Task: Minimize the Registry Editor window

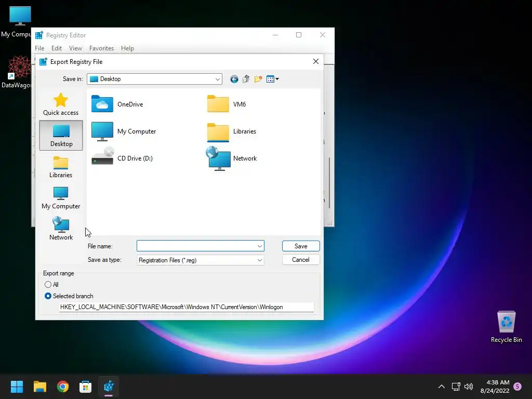Action: pos(275,35)
